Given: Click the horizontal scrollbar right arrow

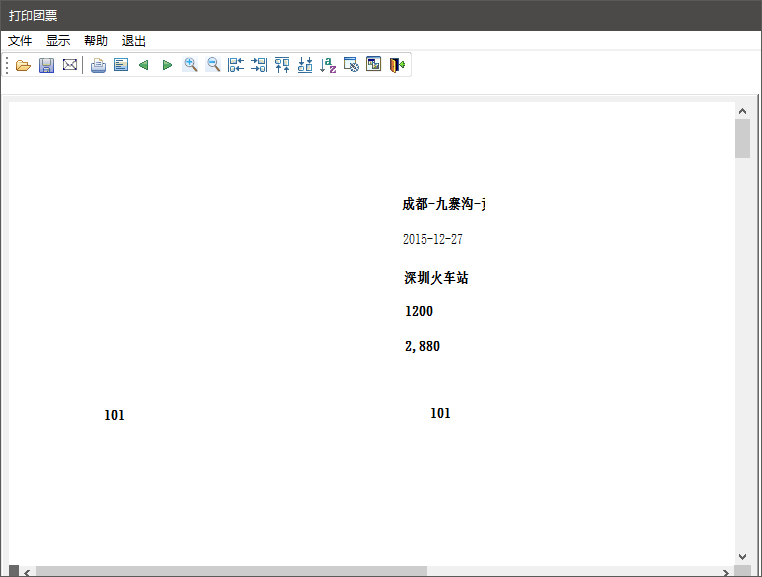Looking at the screenshot, I should [726, 572].
